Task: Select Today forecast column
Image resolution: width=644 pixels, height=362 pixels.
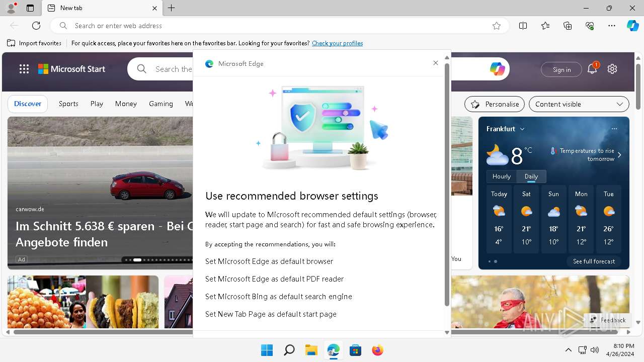Action: point(499,219)
